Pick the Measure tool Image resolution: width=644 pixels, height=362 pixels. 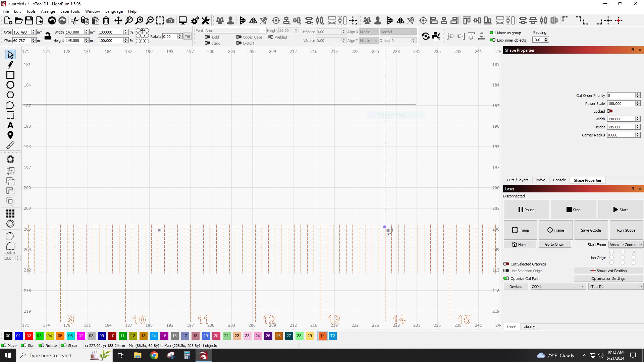coord(10,145)
